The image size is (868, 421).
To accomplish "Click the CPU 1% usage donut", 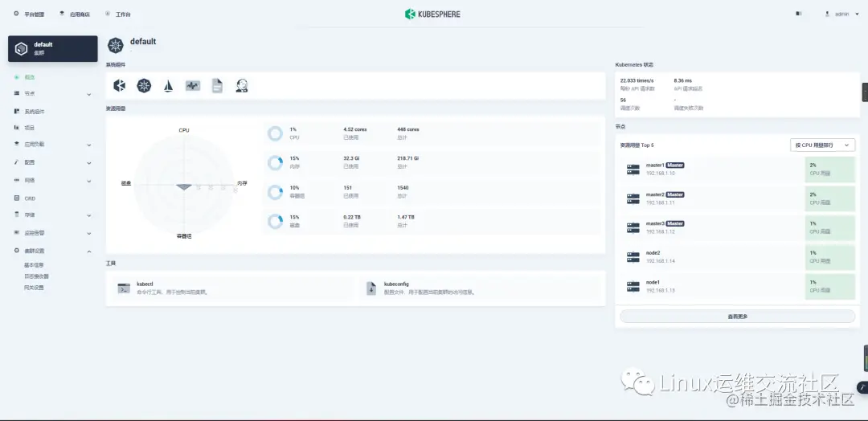I will pos(275,133).
